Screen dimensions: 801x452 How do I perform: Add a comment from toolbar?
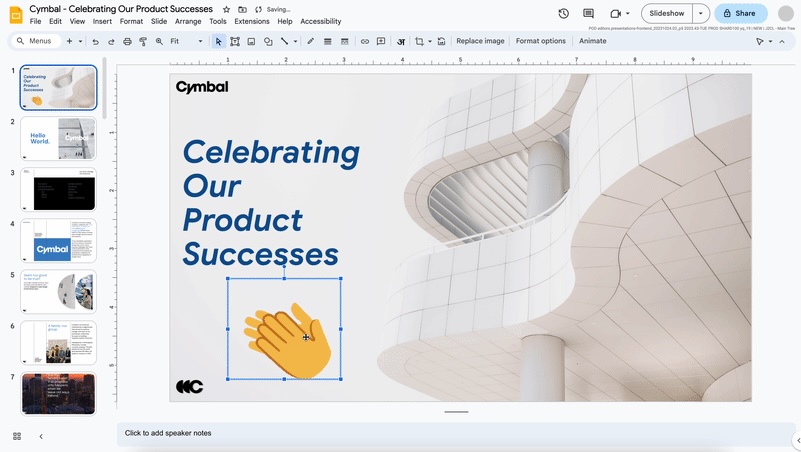coord(381,41)
